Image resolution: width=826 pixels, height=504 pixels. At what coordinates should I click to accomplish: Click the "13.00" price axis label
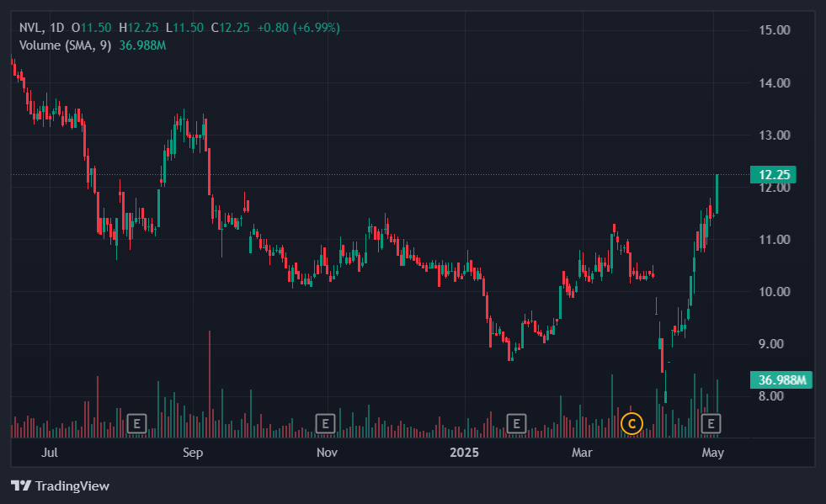click(x=775, y=135)
